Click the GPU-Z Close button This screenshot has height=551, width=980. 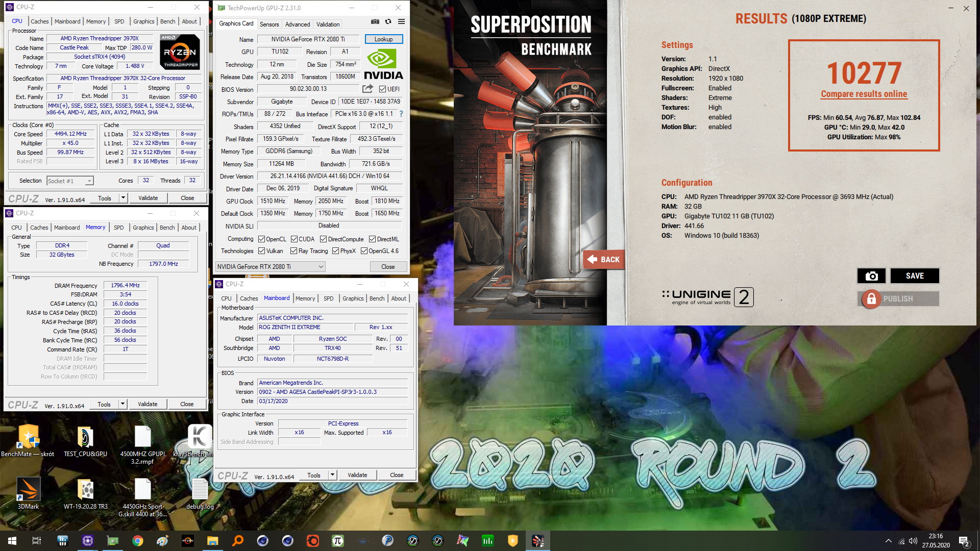click(x=388, y=266)
